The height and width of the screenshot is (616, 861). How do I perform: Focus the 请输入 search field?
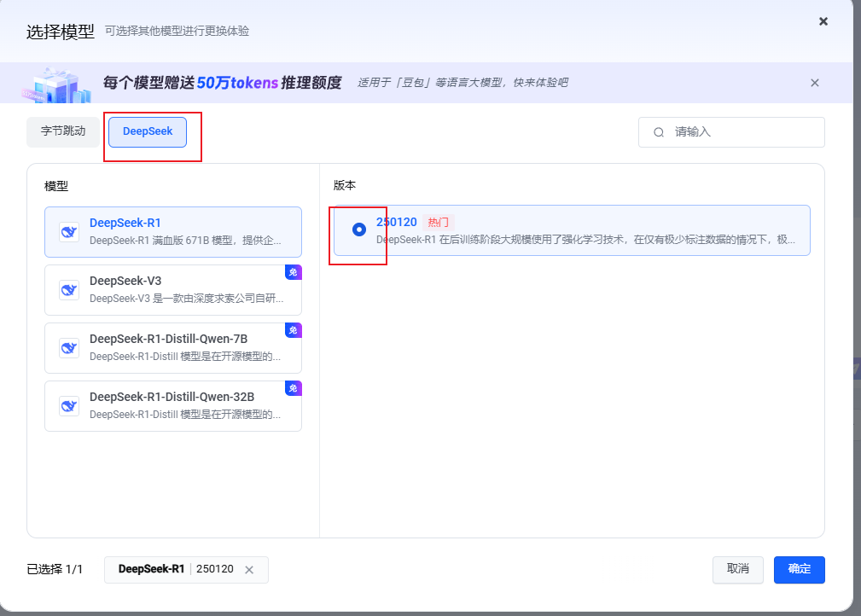tap(742, 132)
